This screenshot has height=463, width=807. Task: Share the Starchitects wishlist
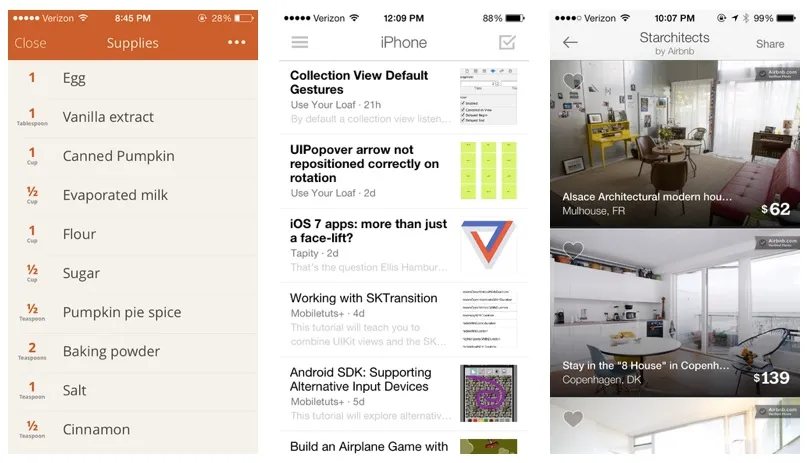point(769,43)
